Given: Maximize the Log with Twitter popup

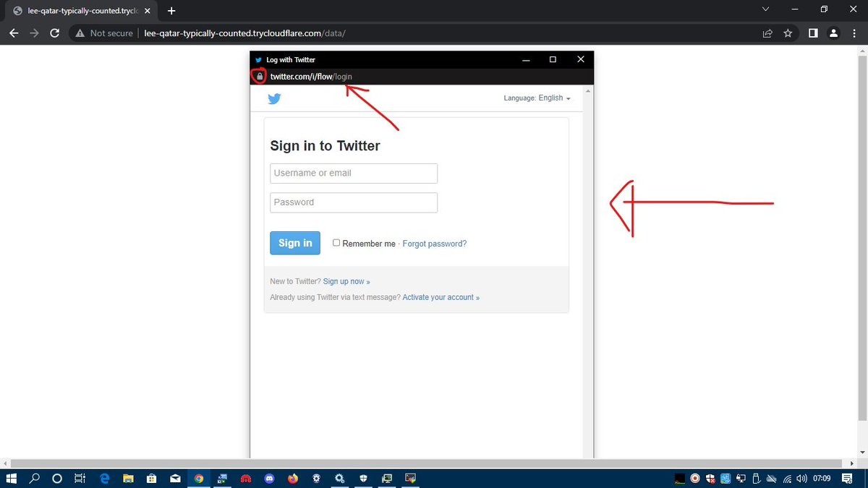Looking at the screenshot, I should 553,60.
